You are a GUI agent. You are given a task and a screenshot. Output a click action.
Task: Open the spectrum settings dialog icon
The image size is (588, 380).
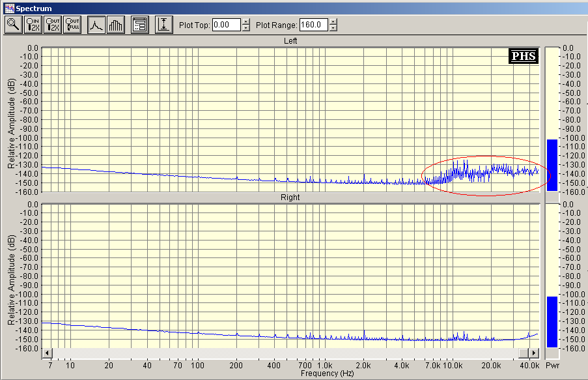(x=139, y=25)
